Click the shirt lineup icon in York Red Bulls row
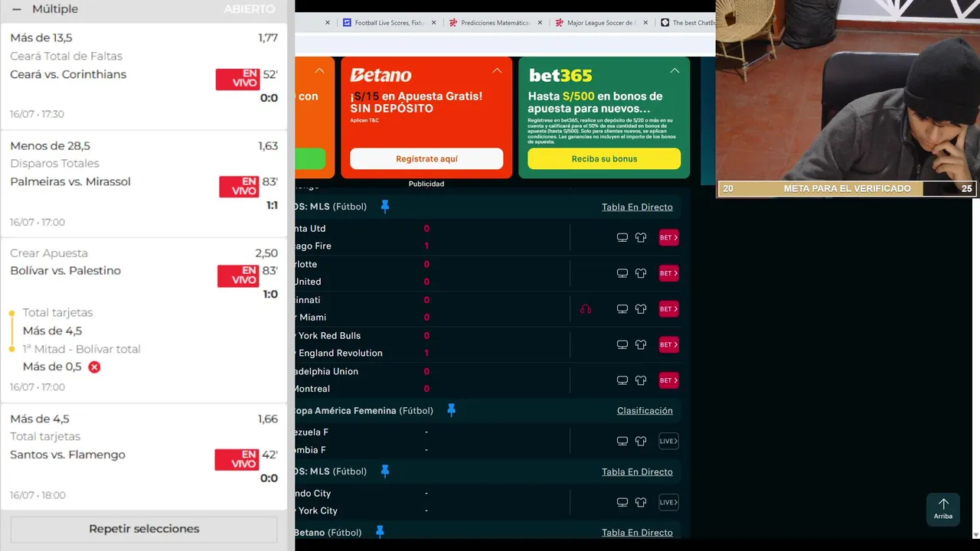Screen dimensions: 980x551 (x=641, y=344)
